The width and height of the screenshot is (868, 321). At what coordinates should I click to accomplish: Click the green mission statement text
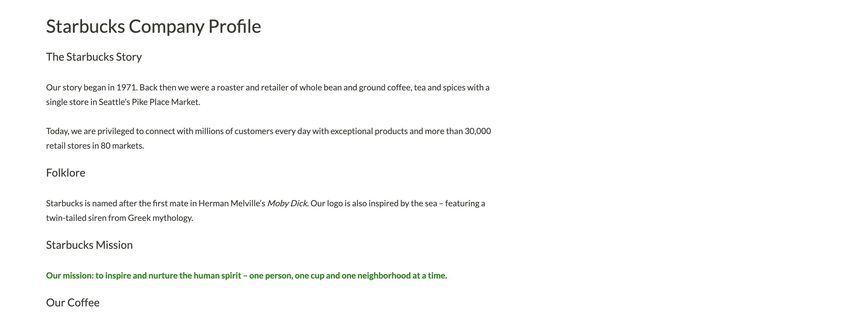pyautogui.click(x=246, y=275)
